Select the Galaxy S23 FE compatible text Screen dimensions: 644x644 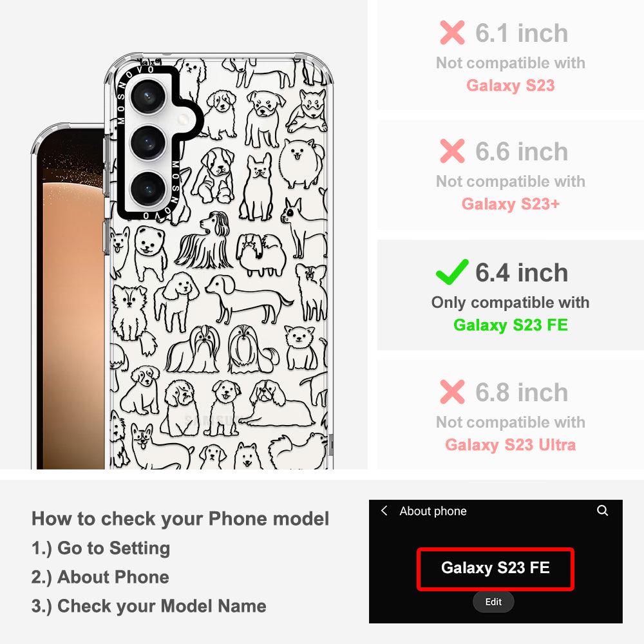click(511, 325)
